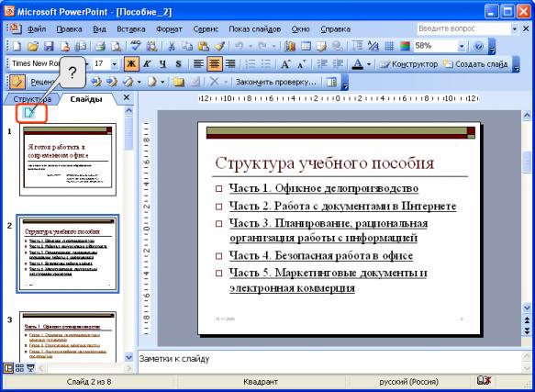Click the Print icon
535x392 pixels.
coord(100,46)
